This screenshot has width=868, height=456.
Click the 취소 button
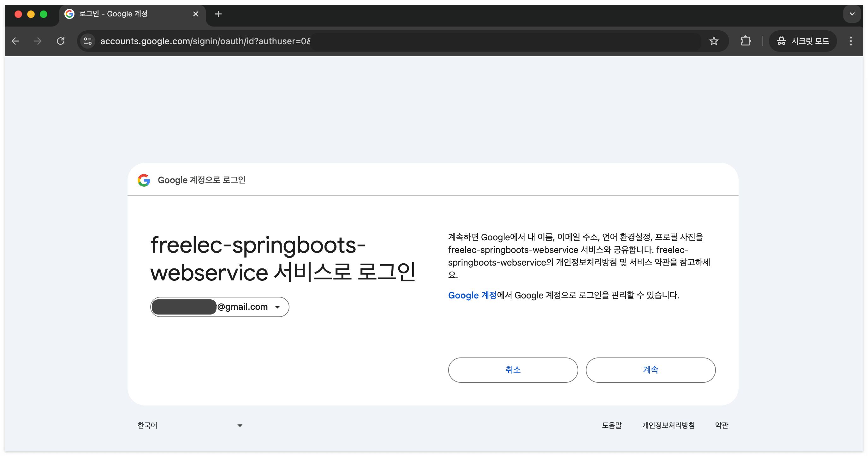click(513, 370)
